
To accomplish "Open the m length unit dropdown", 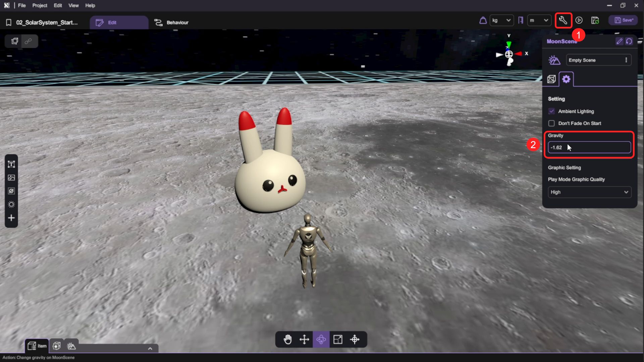I will 539,20.
